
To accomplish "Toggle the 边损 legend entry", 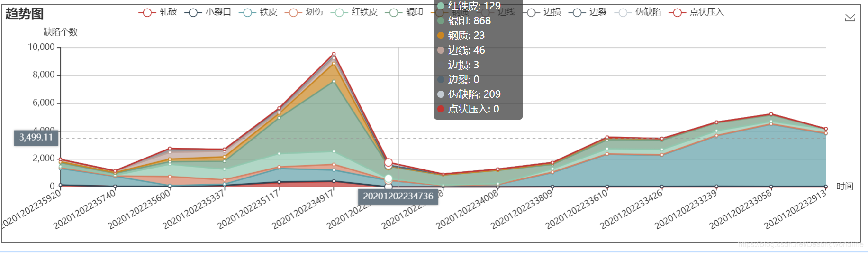I will 542,12.
